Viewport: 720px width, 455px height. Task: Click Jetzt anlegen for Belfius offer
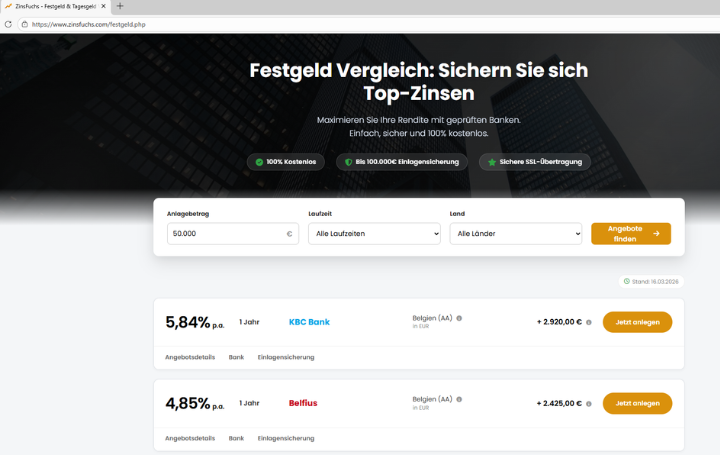[637, 404]
